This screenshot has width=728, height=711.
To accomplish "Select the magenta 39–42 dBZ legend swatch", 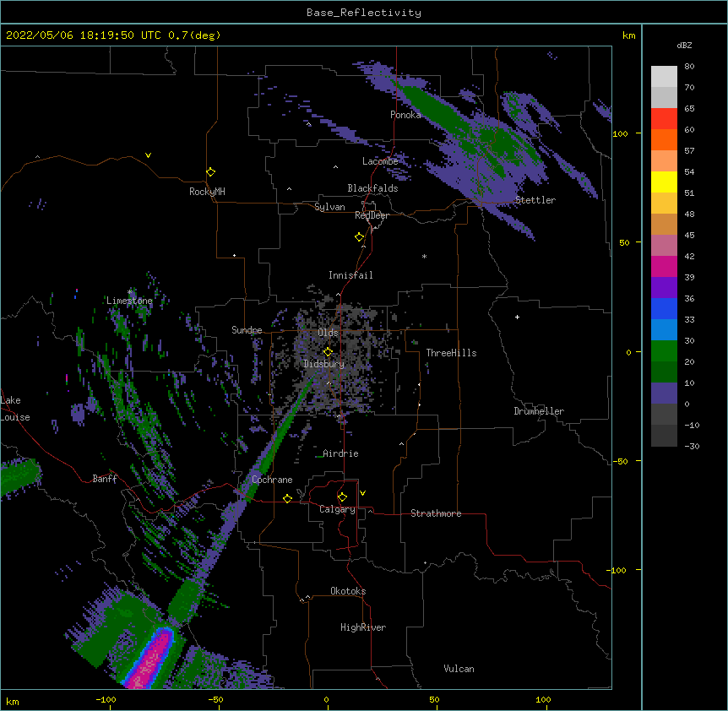I will click(664, 266).
